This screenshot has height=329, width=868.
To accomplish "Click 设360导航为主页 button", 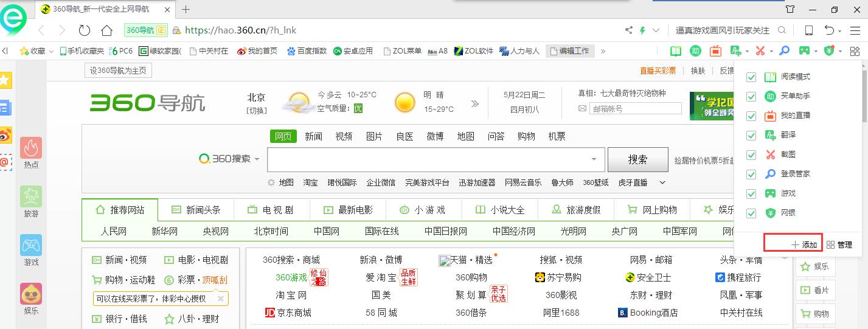I will tap(119, 71).
